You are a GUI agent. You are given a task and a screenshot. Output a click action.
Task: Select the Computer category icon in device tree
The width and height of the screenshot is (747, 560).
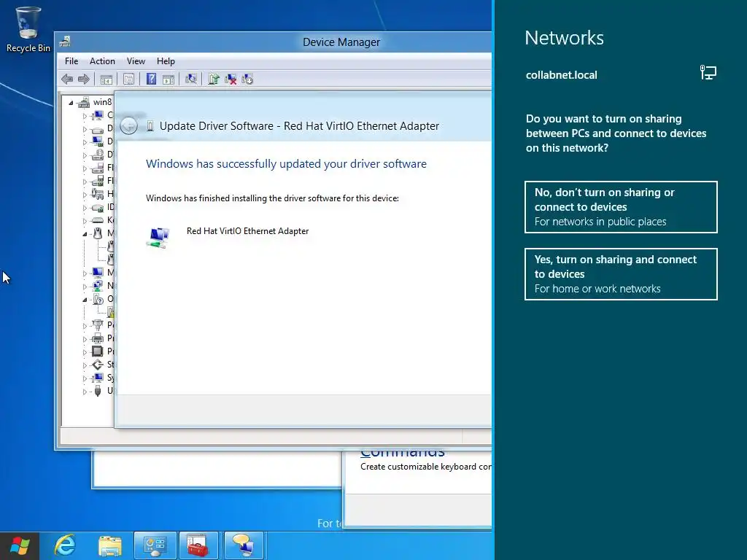pyautogui.click(x=98, y=115)
